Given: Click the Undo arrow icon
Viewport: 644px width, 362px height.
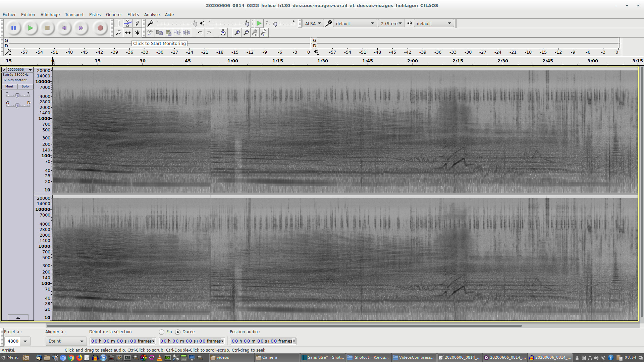Looking at the screenshot, I should [200, 33].
